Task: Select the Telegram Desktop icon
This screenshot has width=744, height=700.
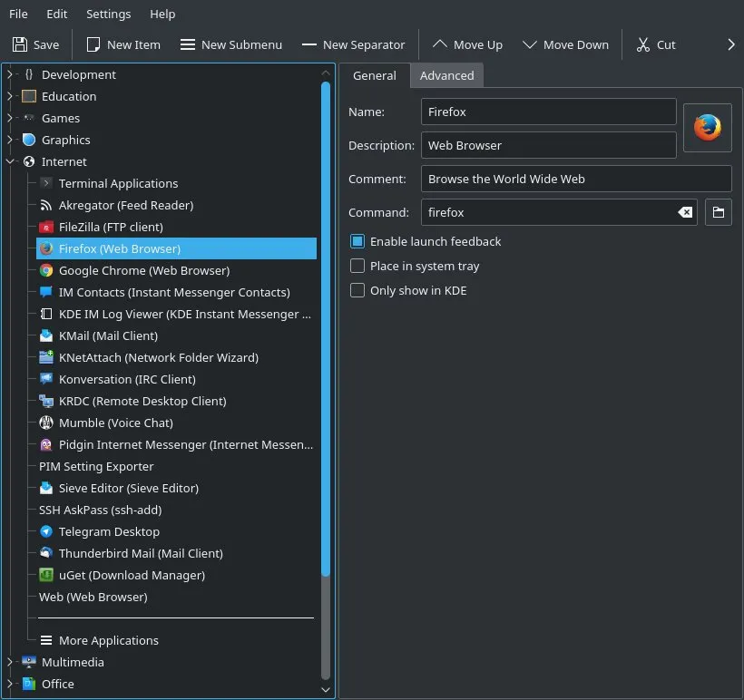Action: coord(45,531)
